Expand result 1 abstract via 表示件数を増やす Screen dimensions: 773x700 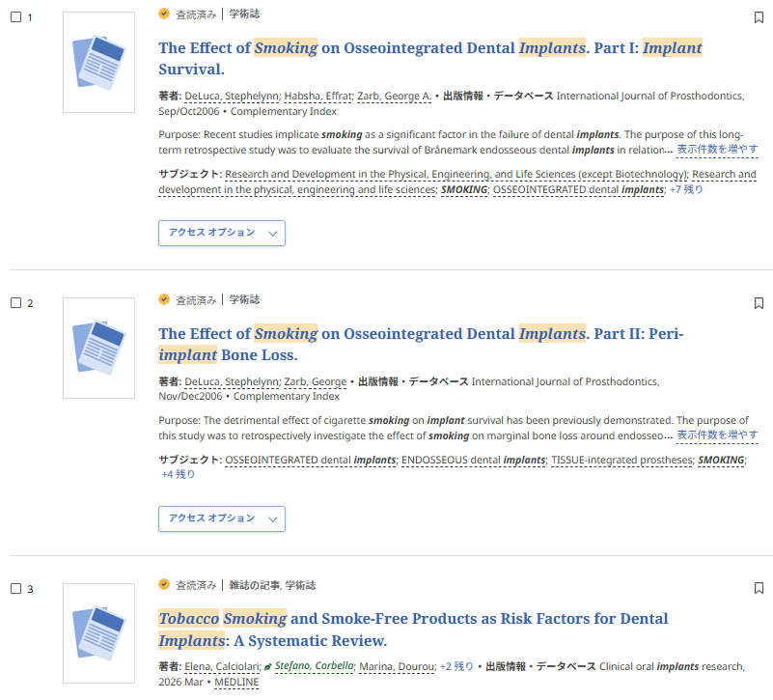pyautogui.click(x=717, y=150)
